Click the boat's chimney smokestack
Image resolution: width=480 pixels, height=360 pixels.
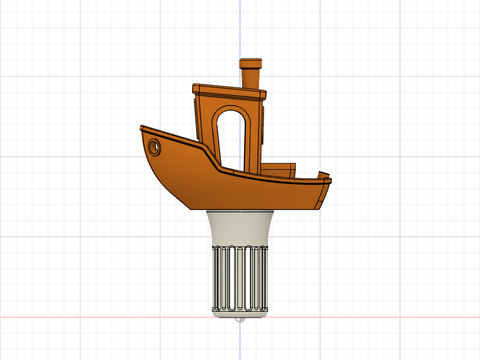pyautogui.click(x=250, y=74)
